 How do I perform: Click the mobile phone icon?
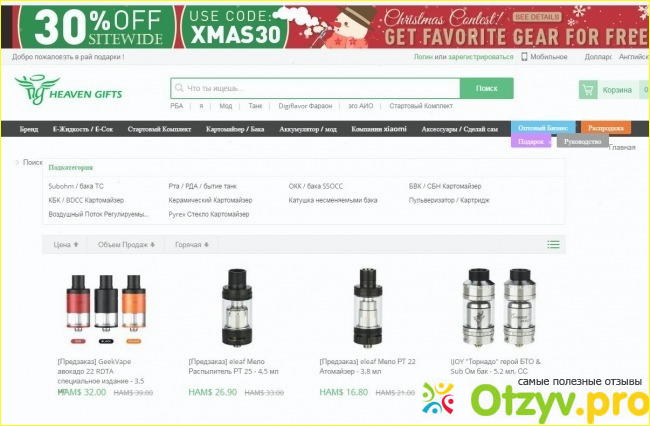tap(524, 56)
